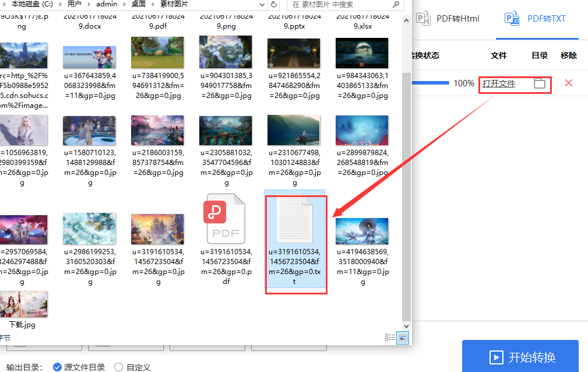The image size is (588, 372).
Task: Select the 源文件目录 output option
Action: (57, 367)
